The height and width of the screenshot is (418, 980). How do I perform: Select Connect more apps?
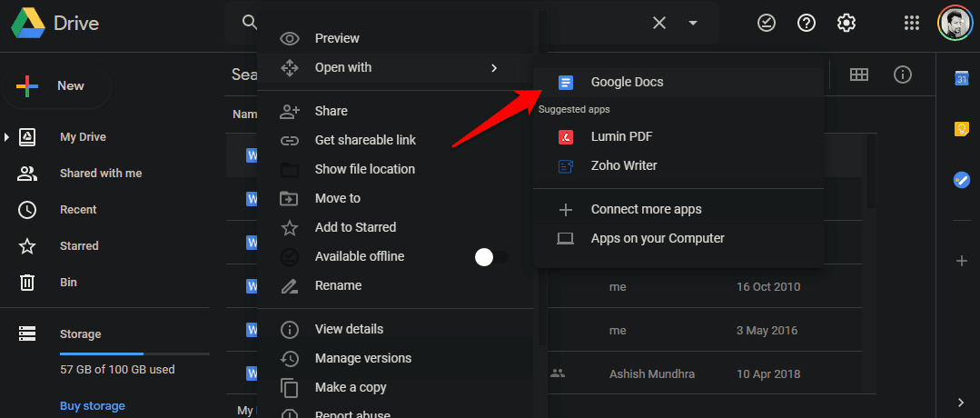[x=678, y=209]
